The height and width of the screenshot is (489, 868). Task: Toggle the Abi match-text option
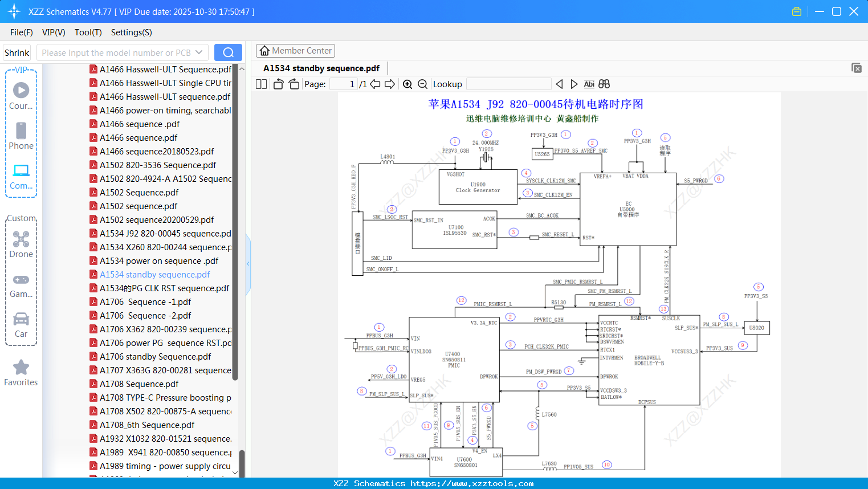pos(589,84)
